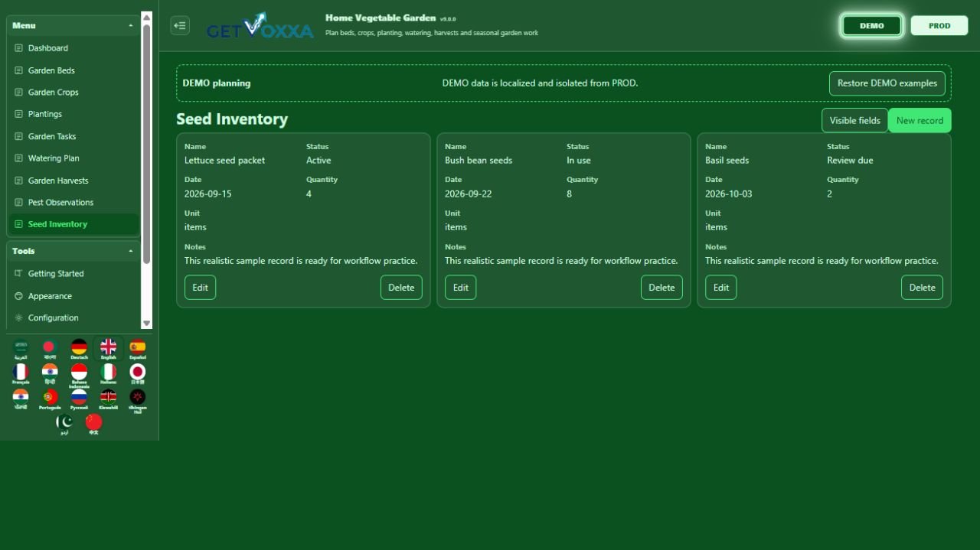Screen dimensions: 980x550
Task: Click the name Basil seeds
Action: (x=727, y=161)
